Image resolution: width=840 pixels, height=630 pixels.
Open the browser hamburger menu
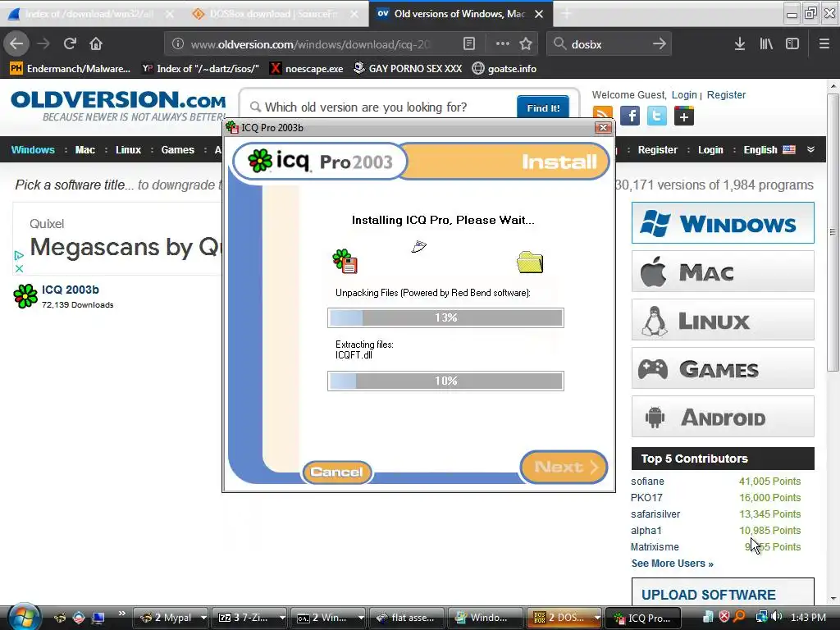coord(824,44)
